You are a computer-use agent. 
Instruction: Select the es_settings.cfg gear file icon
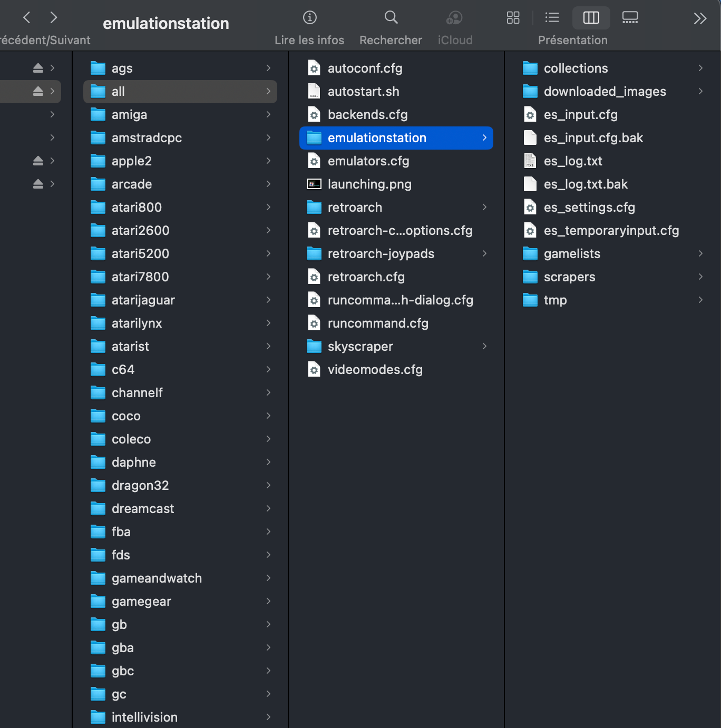tap(530, 207)
